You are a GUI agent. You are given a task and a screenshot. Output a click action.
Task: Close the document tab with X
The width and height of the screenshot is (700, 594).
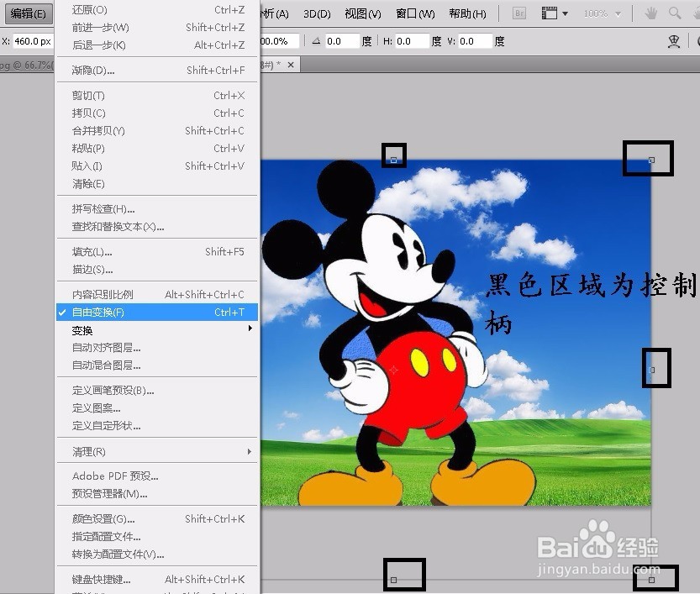pos(291,66)
